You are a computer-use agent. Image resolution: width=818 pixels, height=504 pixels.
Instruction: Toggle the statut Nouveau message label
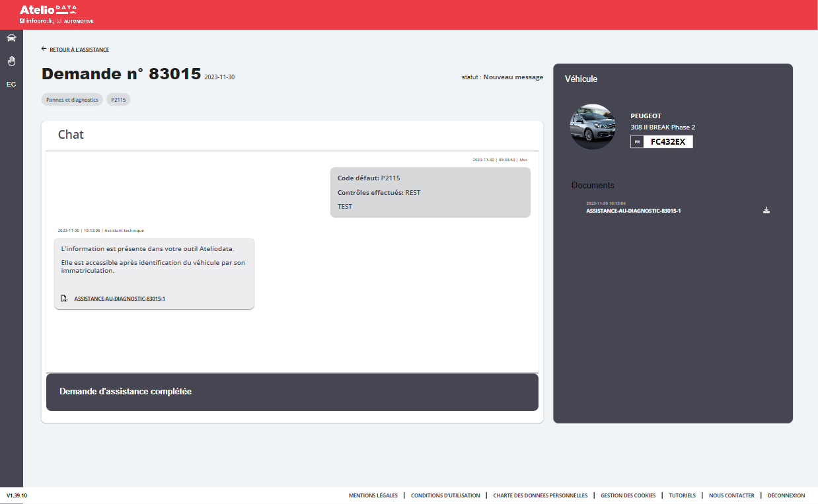pos(502,77)
